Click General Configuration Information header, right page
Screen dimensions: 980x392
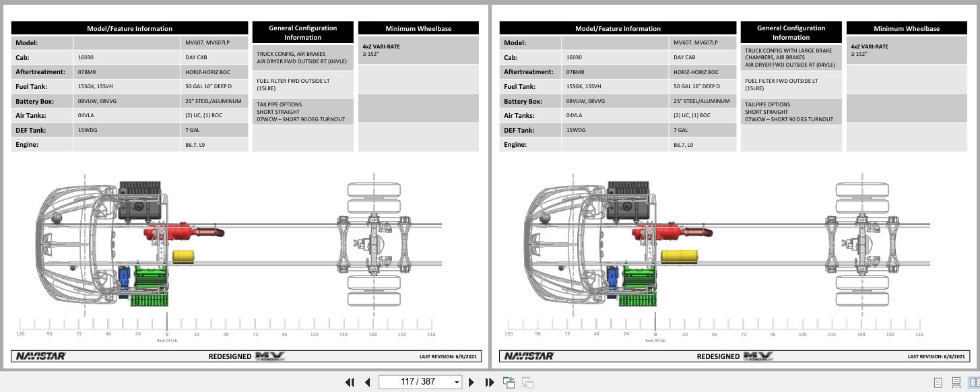[791, 32]
